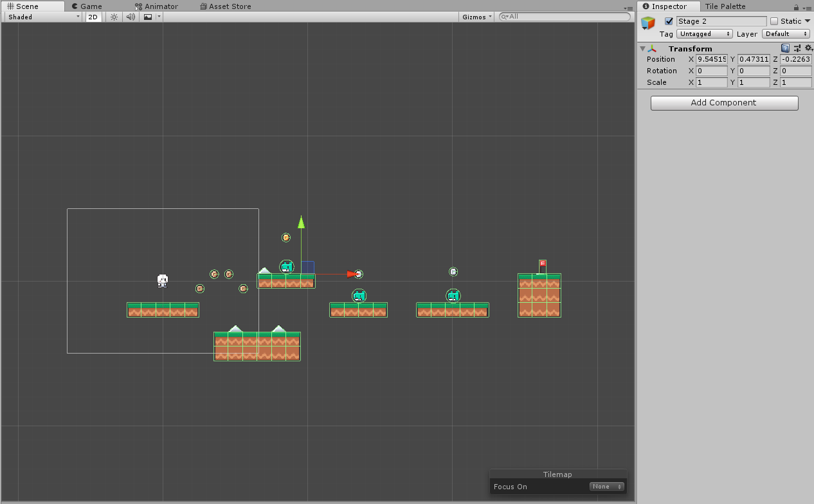Open the Animator tab
This screenshot has height=504, width=814.
point(156,6)
